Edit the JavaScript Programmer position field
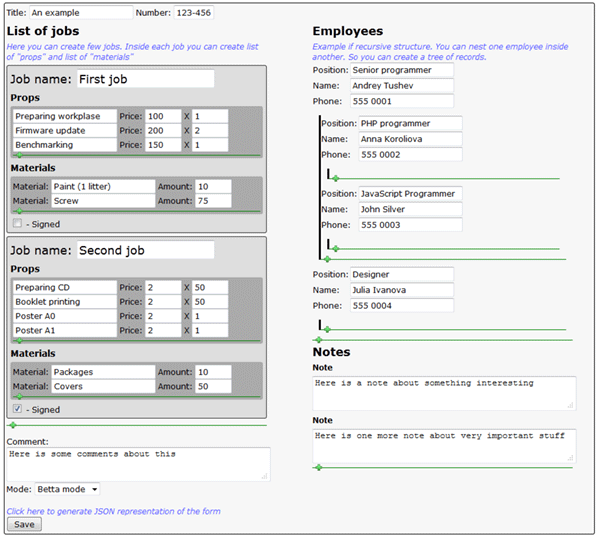The width and height of the screenshot is (600, 539). point(410,194)
